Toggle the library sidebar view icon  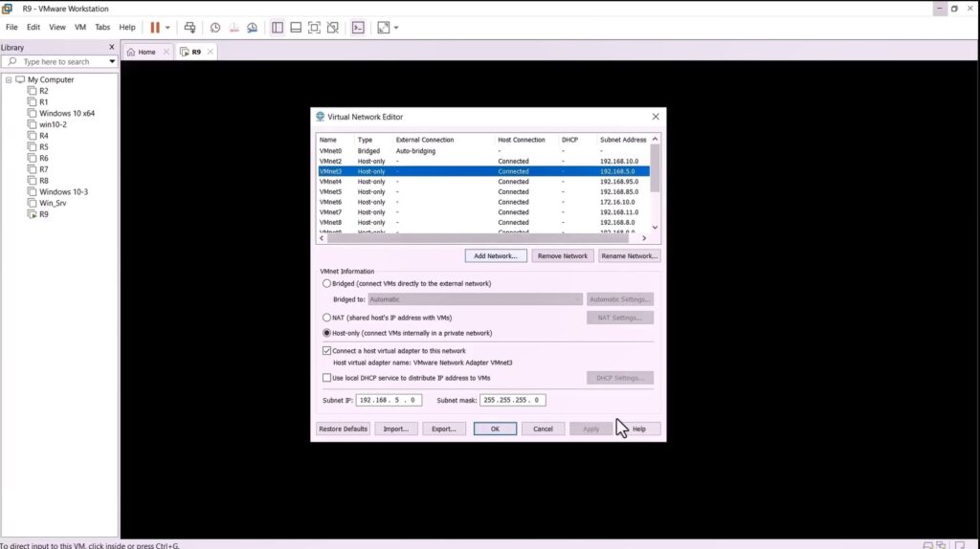[x=278, y=28]
